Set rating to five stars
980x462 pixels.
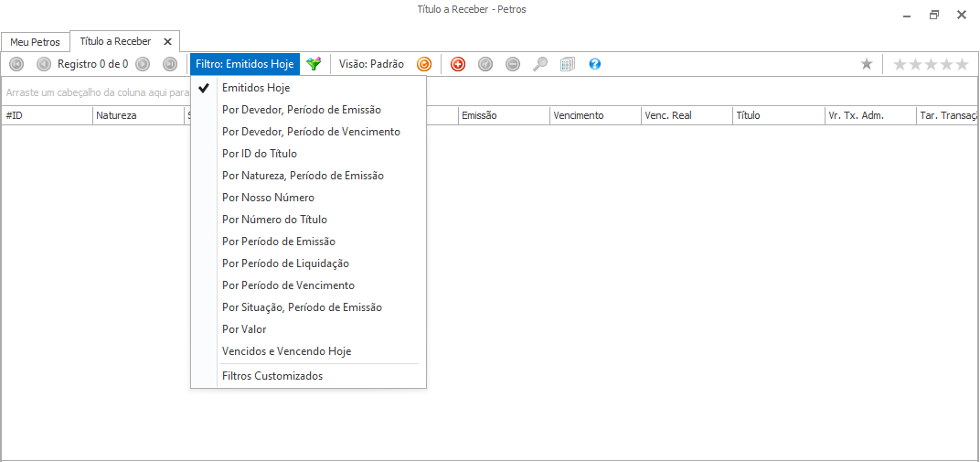962,64
